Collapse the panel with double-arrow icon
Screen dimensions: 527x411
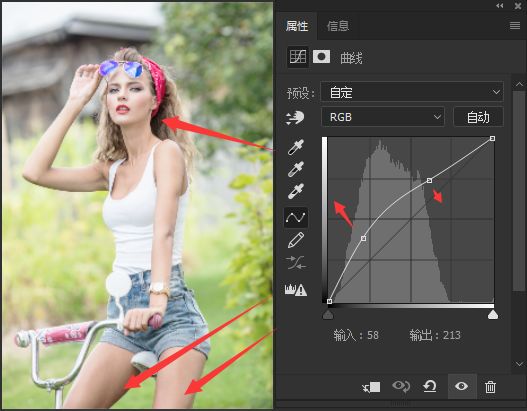(x=499, y=6)
